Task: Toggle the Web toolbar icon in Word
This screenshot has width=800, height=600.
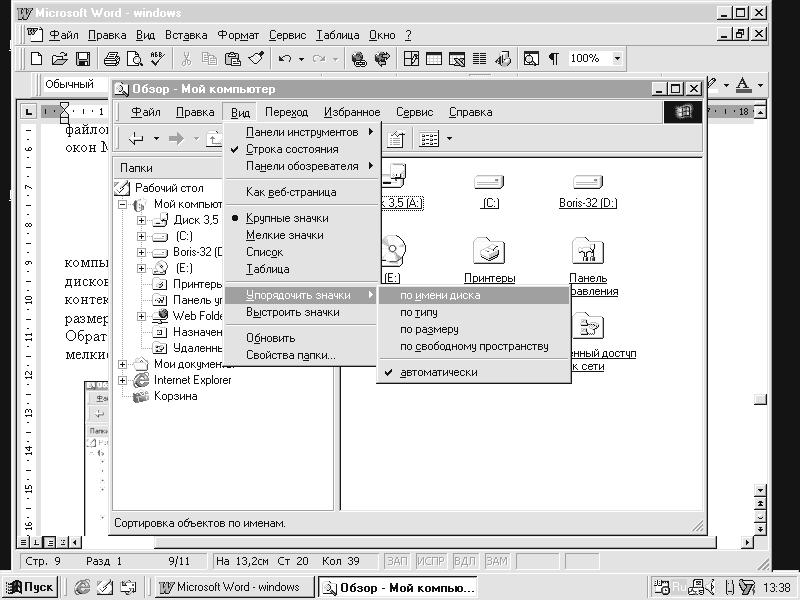Action: [382, 59]
